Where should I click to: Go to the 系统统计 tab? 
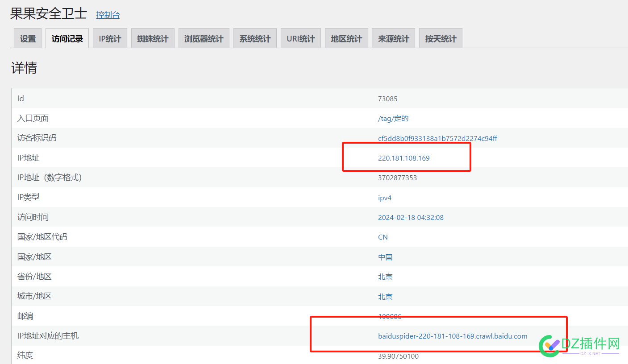255,38
